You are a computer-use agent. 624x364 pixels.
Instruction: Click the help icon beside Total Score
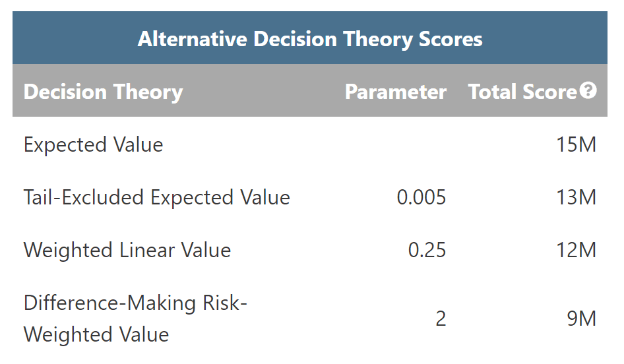click(588, 92)
